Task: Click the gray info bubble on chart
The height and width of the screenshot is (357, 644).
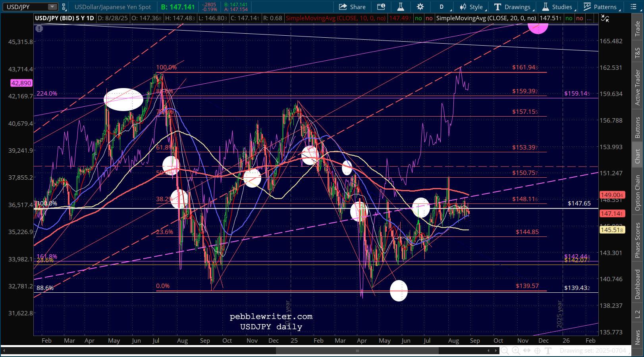Action: 39,28
